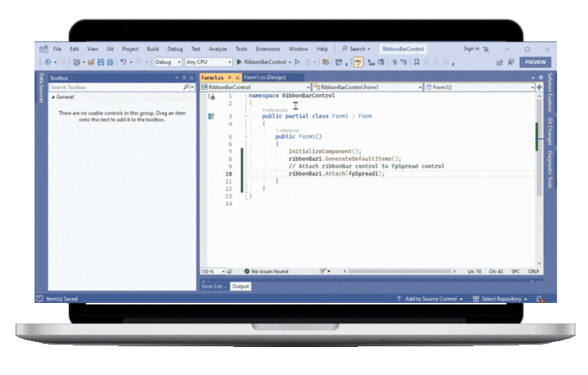Viewport: 588px width, 375px height.
Task: Pin the Toolbox panel with the pushpin icon
Action: pyautogui.click(x=184, y=78)
